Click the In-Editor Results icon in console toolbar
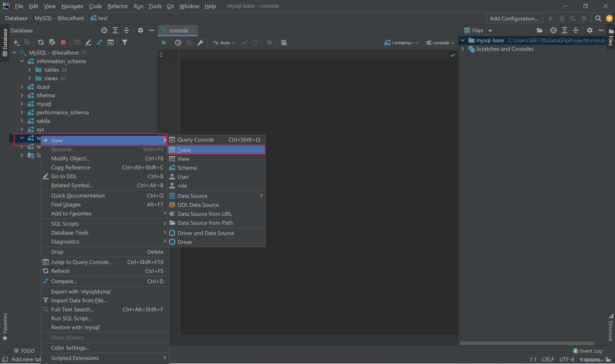 point(284,43)
